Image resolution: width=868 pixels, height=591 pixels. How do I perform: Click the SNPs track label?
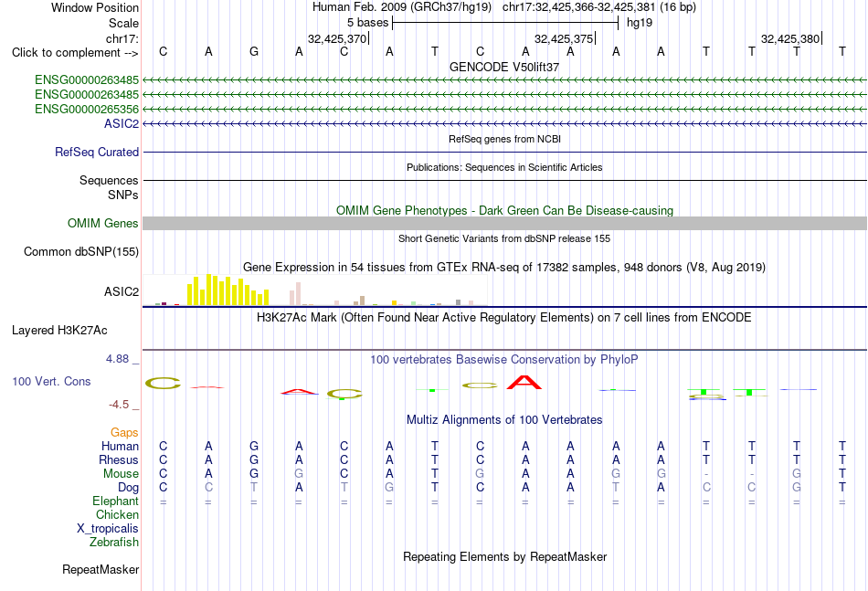tap(123, 195)
